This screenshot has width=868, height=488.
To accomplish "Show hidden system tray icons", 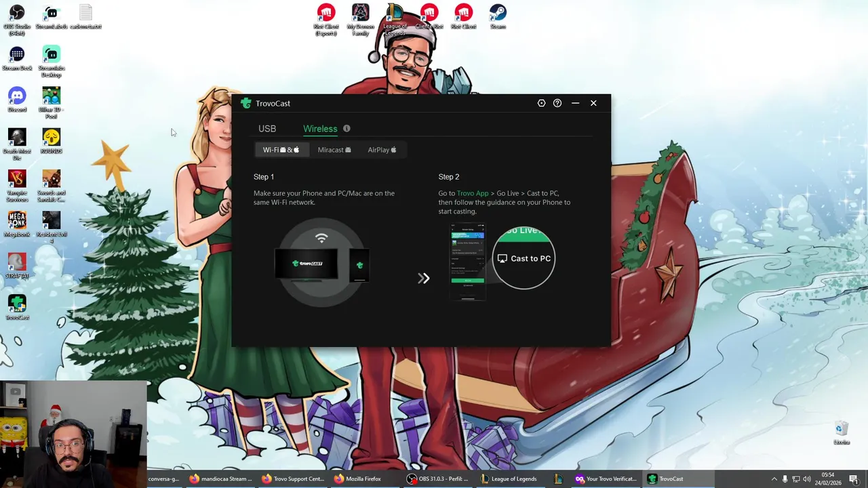I will click(x=774, y=479).
